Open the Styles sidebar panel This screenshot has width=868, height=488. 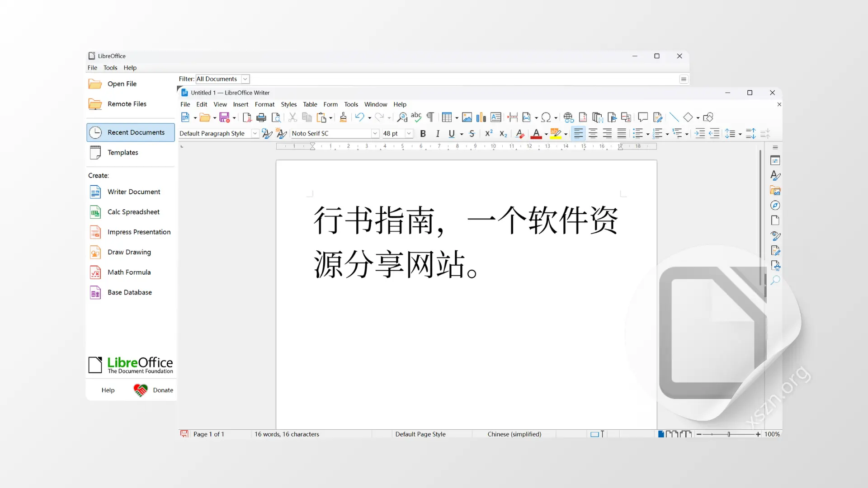coord(775,175)
